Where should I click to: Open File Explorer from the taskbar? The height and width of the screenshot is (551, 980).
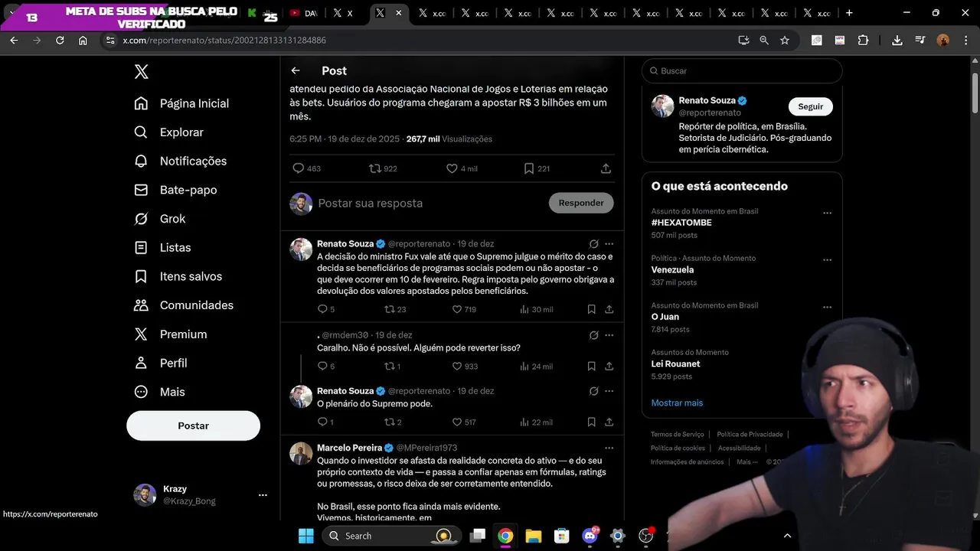[534, 536]
